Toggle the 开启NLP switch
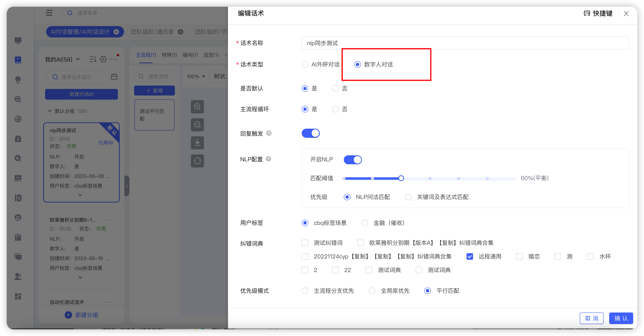 click(353, 160)
